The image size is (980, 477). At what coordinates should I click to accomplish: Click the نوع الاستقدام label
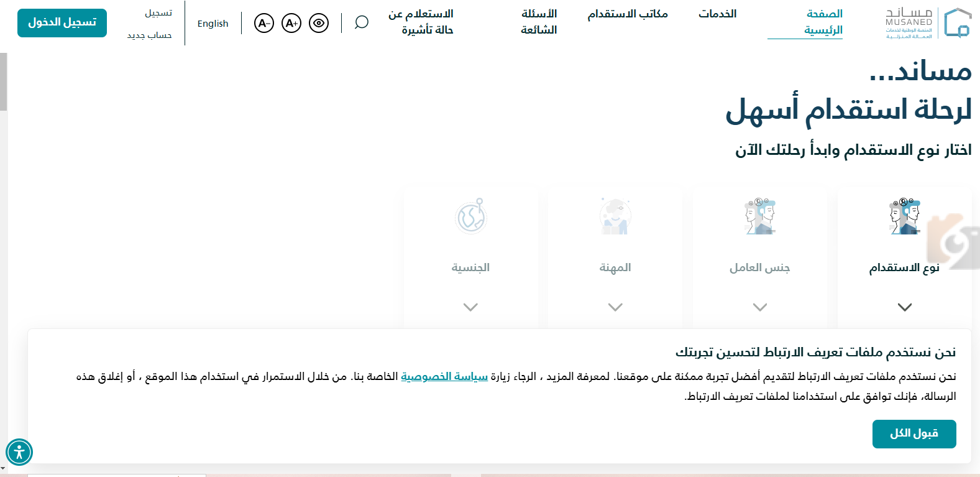point(904,268)
